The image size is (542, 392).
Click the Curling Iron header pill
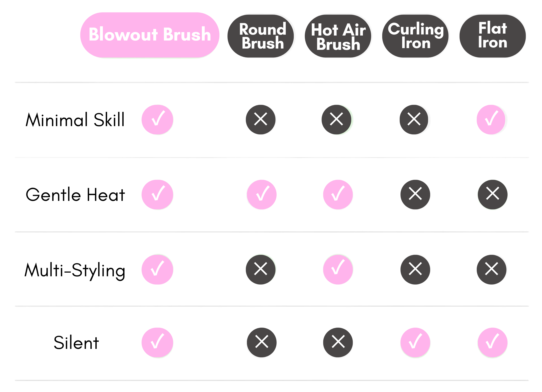415,36
